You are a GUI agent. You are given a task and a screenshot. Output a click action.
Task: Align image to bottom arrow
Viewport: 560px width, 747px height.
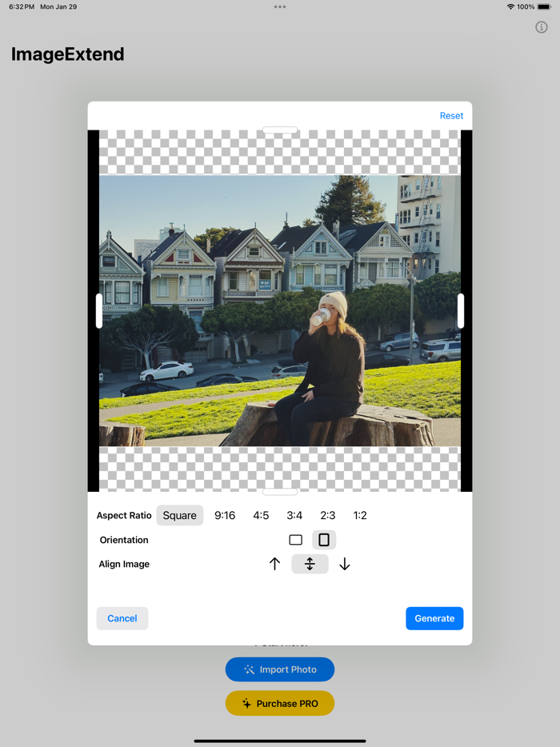(x=345, y=564)
